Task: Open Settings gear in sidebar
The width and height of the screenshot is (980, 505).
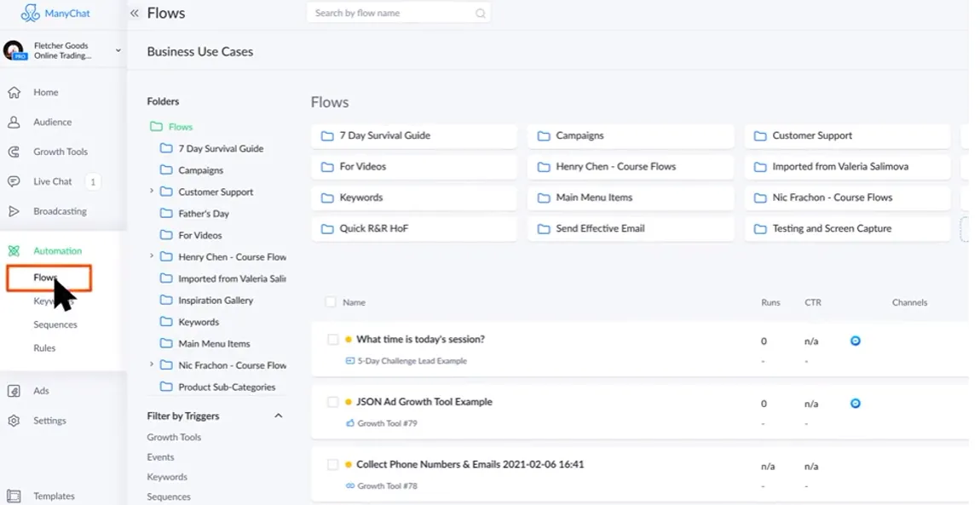Action: (14, 421)
